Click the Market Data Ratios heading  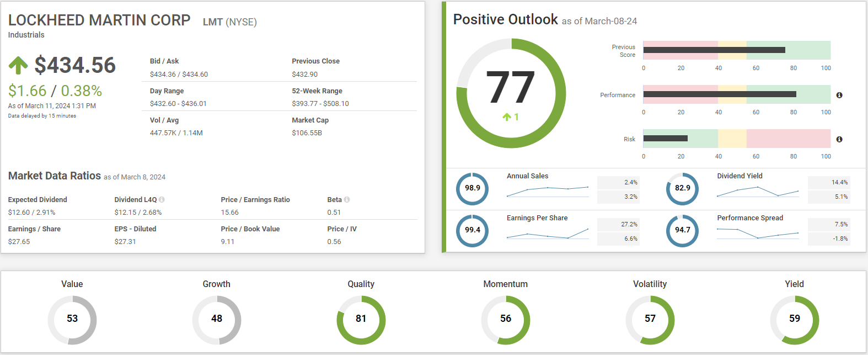point(55,176)
